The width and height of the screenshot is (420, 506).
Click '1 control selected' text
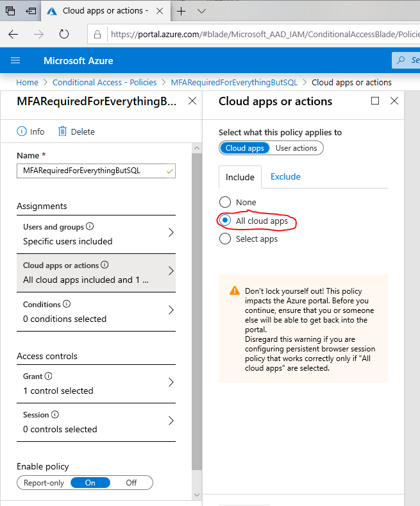[x=58, y=391]
